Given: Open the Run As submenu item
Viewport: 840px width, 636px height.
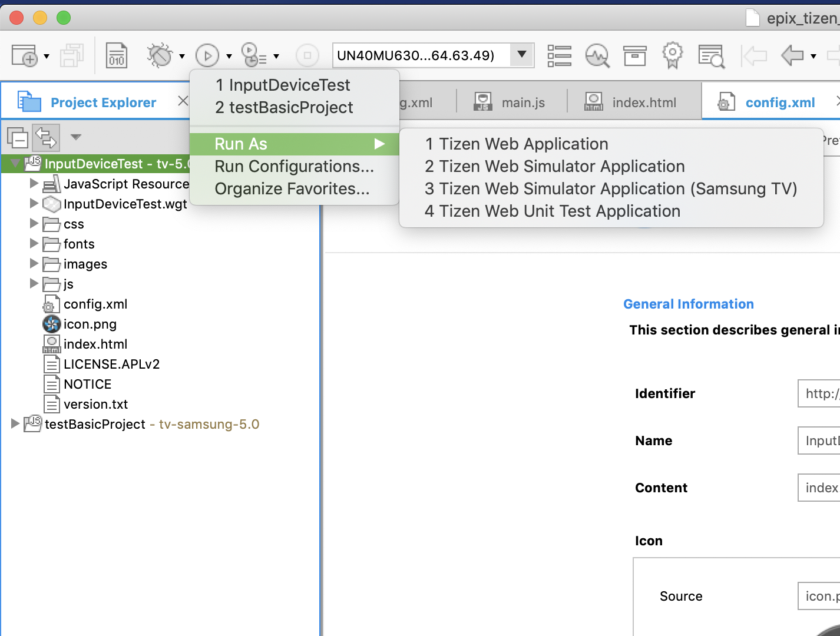Looking at the screenshot, I should click(295, 144).
